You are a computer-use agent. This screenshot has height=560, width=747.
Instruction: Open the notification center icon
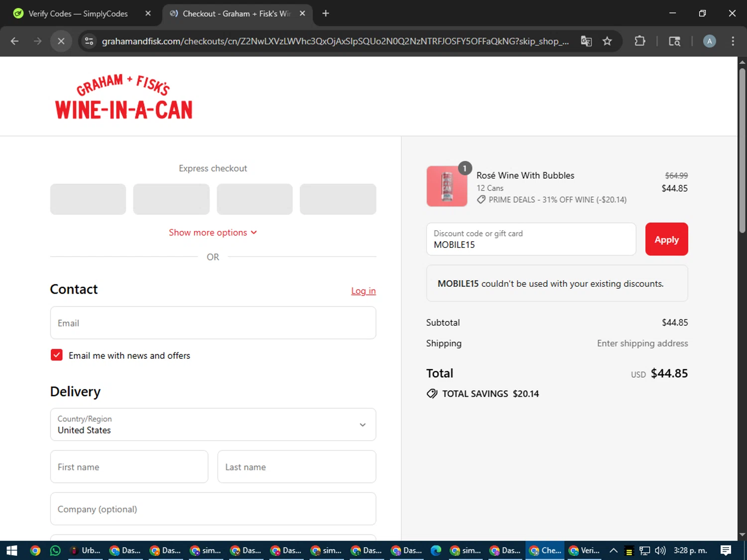[x=726, y=550]
